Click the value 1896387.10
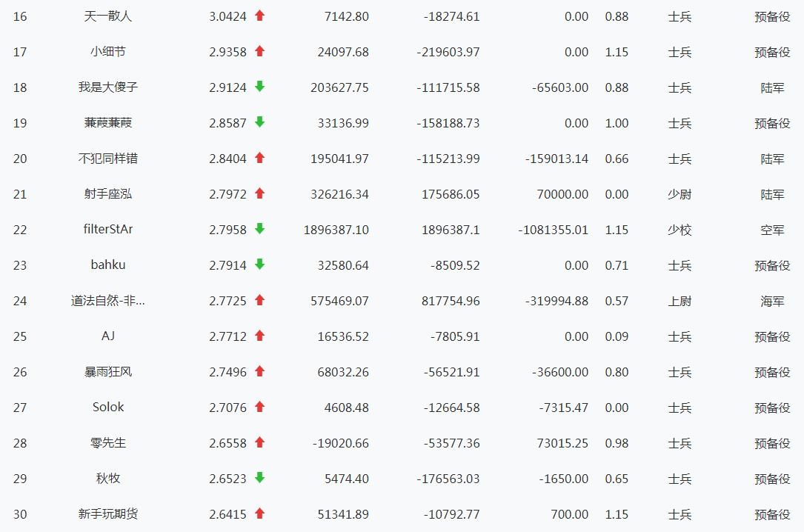The image size is (804, 532). tap(336, 230)
